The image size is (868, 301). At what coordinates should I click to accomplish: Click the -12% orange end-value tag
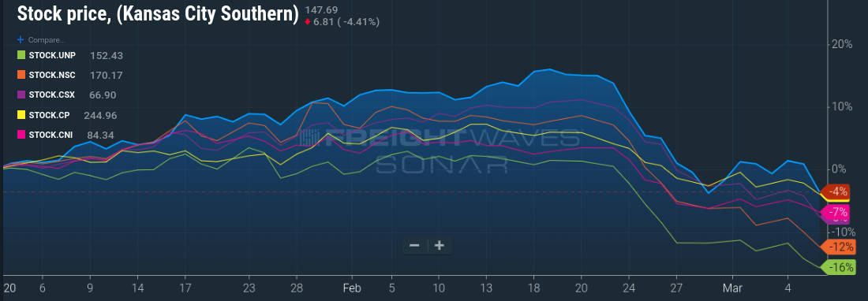(x=837, y=247)
